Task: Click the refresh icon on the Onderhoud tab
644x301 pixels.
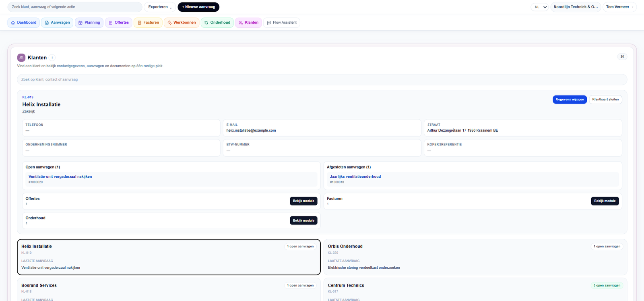Action: tap(206, 23)
